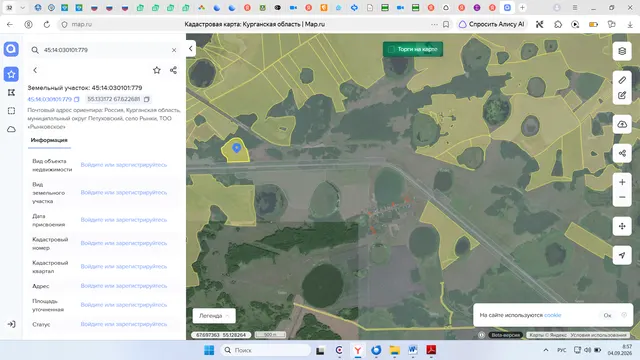
Task: Center map on my location arrow
Action: [x=622, y=255]
